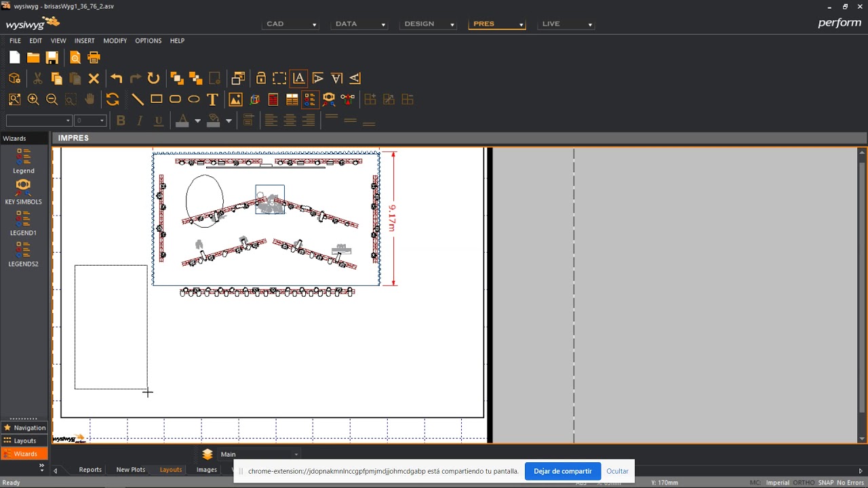
Task: Click the Lock padlock icon
Action: (260, 79)
